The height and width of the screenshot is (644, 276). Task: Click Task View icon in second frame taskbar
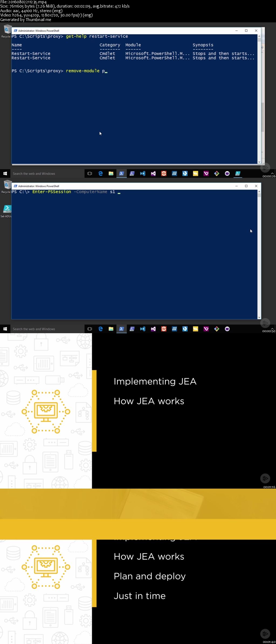point(90,329)
